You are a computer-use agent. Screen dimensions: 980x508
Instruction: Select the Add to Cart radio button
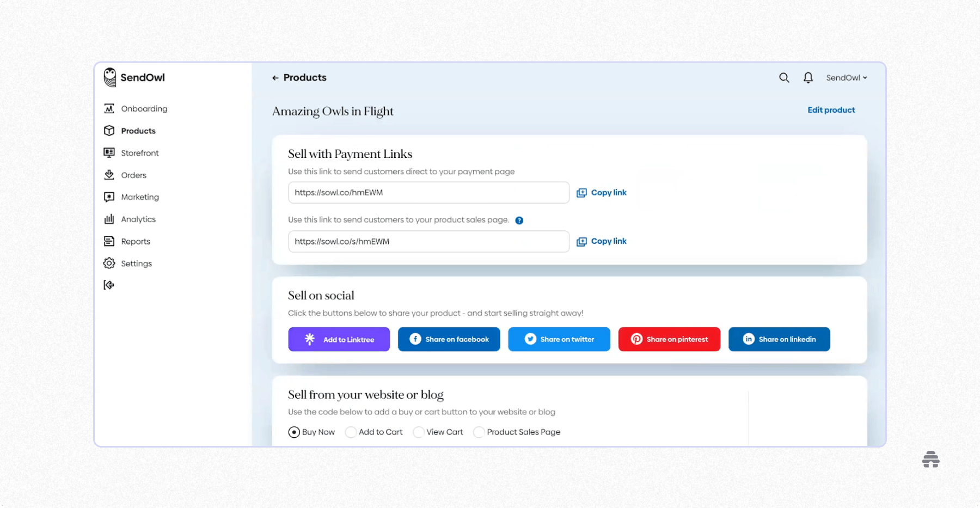point(351,432)
